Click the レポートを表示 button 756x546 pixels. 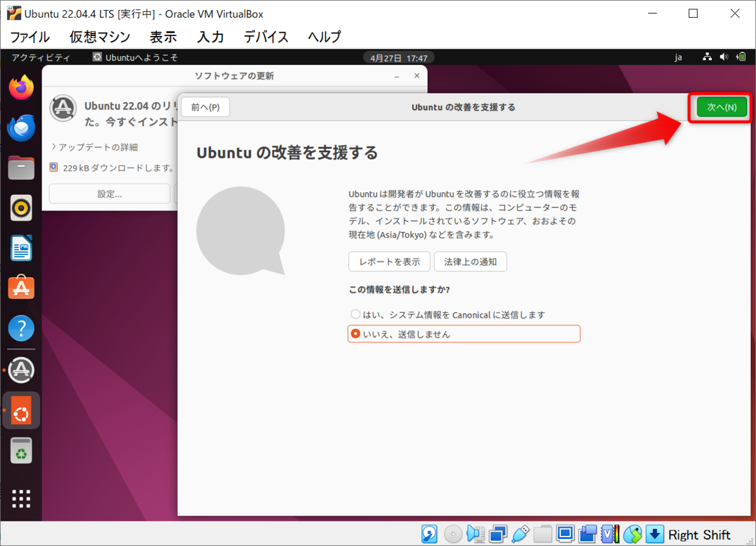pyautogui.click(x=389, y=262)
